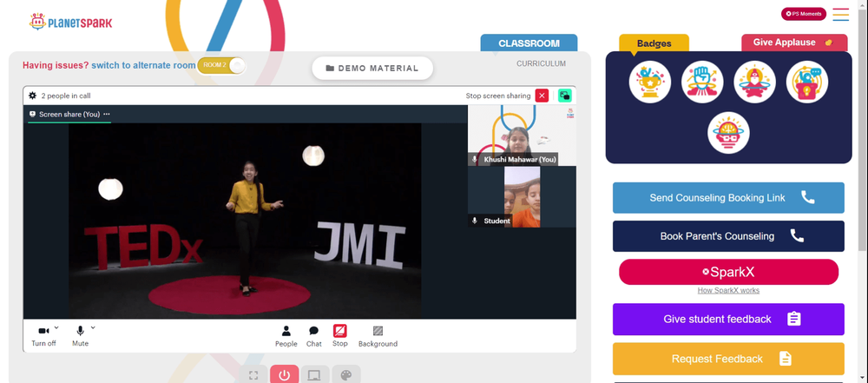Send Counseling Booking Link
The height and width of the screenshot is (383, 868).
point(728,198)
